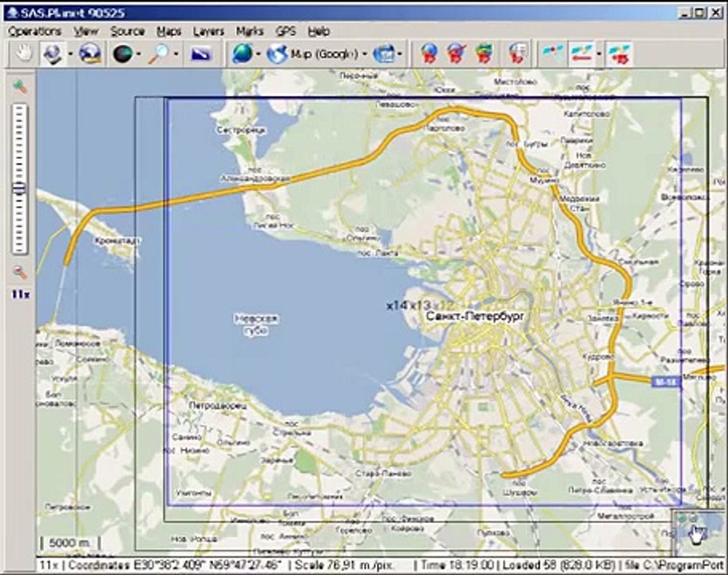Open the Layers menu
Screen dimensions: 728x575
(208, 32)
